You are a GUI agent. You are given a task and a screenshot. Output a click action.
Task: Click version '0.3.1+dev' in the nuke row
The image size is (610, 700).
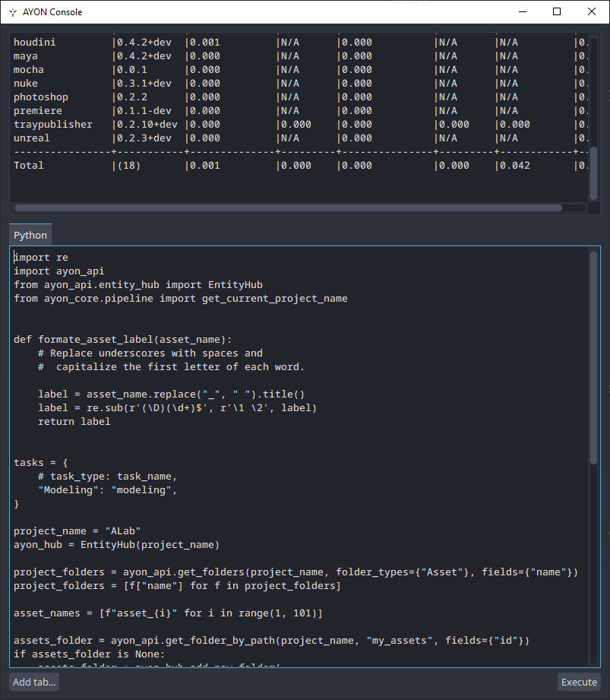tap(144, 84)
